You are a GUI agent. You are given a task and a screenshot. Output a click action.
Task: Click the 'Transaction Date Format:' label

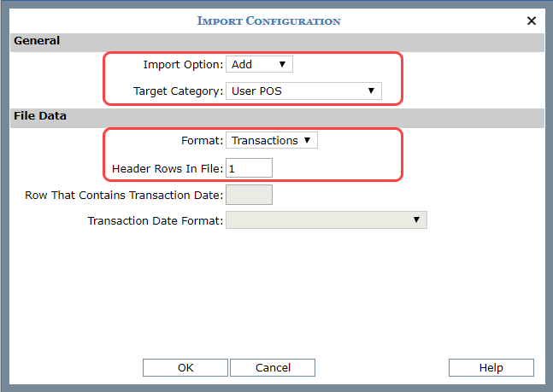tap(155, 221)
